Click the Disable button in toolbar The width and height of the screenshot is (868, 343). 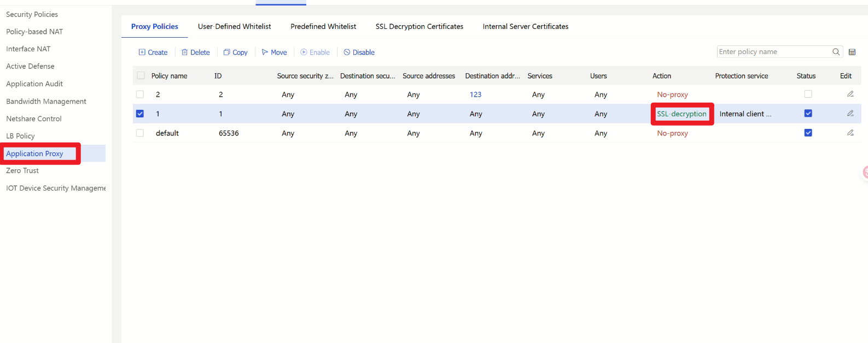click(x=359, y=52)
